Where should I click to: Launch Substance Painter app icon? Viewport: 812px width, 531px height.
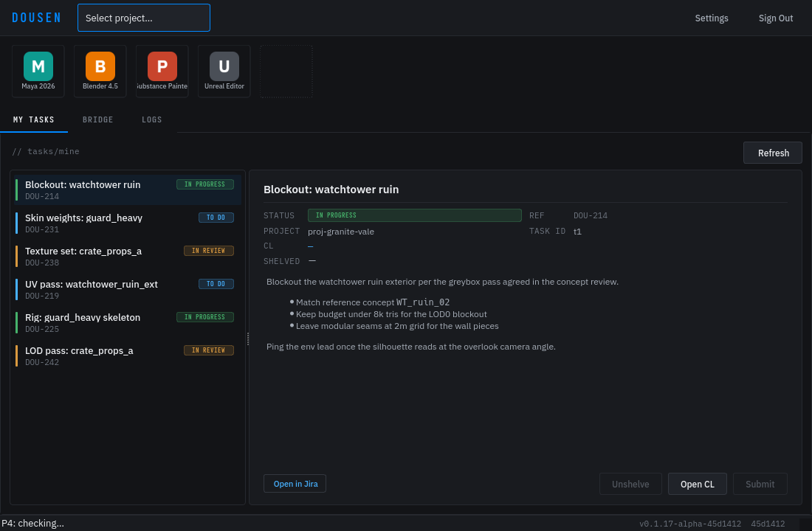click(162, 72)
